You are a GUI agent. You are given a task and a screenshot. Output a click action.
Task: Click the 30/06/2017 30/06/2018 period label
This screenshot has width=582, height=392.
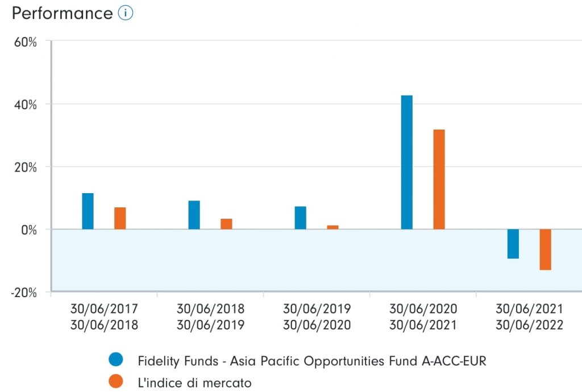[104, 317]
